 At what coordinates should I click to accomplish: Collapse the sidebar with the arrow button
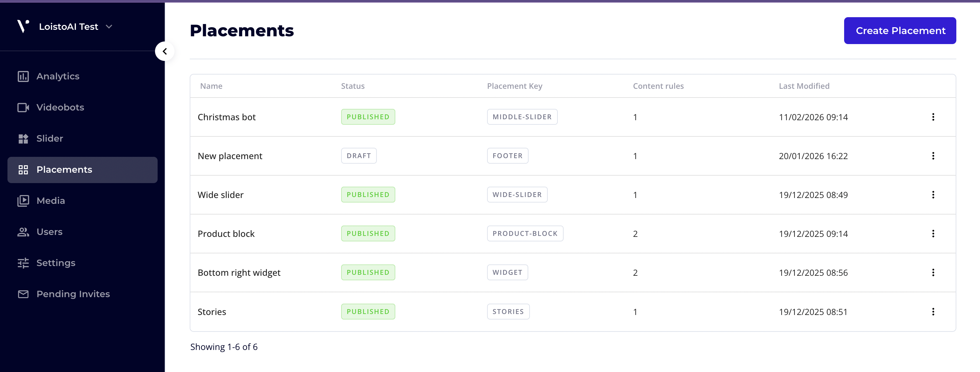(x=165, y=51)
